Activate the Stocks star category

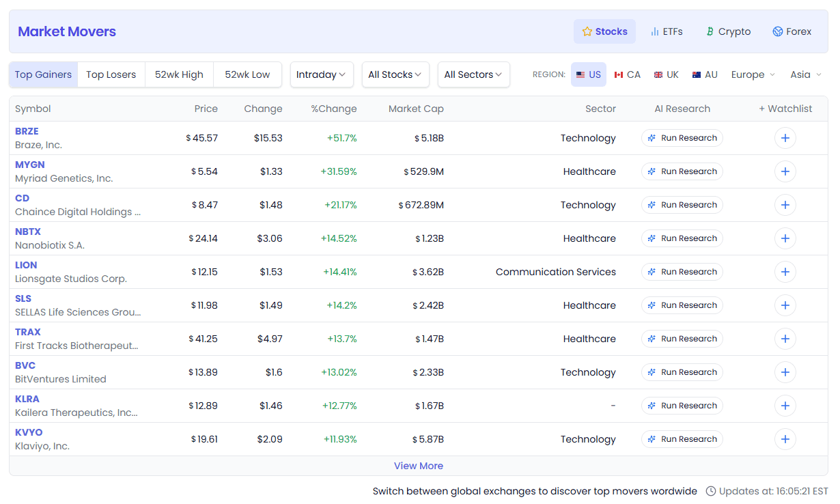[x=604, y=31]
